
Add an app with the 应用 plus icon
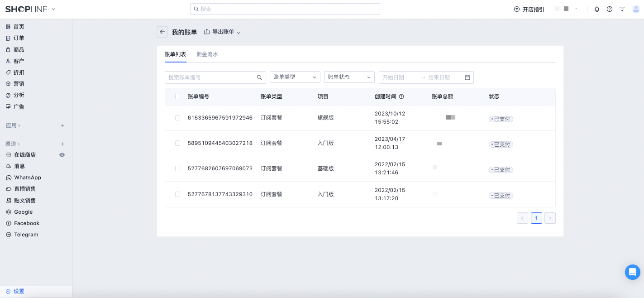[x=62, y=125]
